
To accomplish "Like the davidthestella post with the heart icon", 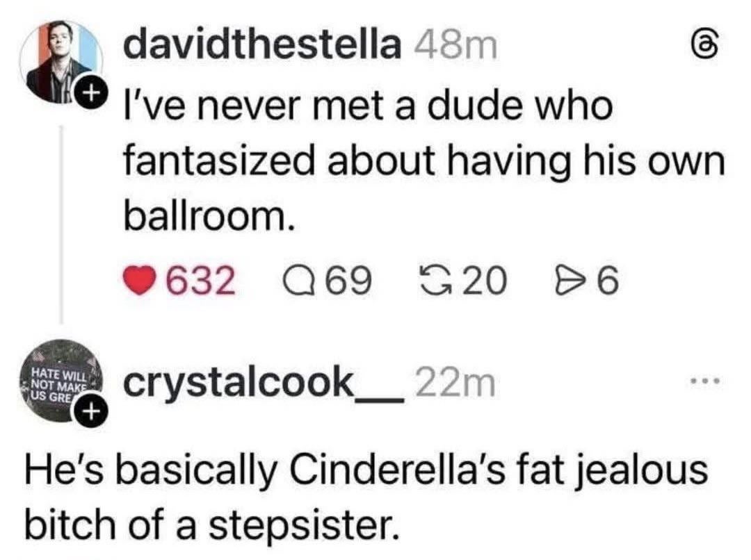I will (x=141, y=281).
